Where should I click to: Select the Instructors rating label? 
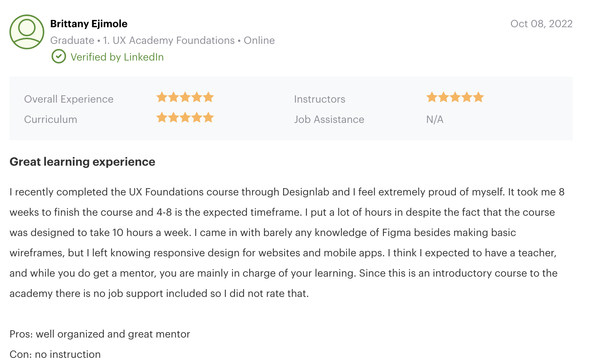point(319,99)
